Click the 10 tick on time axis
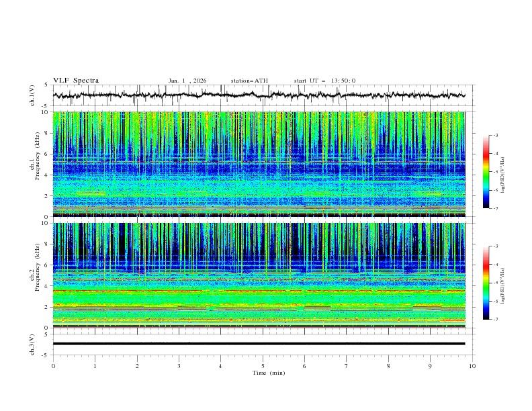The width and height of the screenshot is (532, 411). point(472,366)
